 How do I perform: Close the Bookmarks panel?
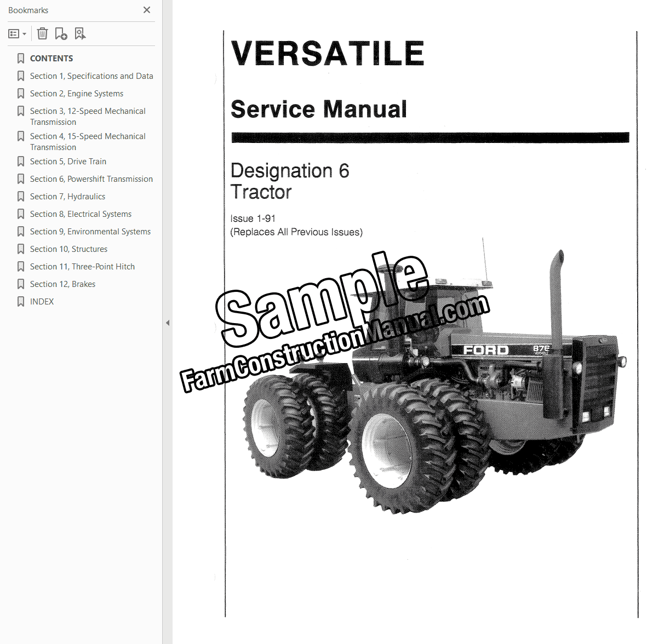tap(147, 10)
